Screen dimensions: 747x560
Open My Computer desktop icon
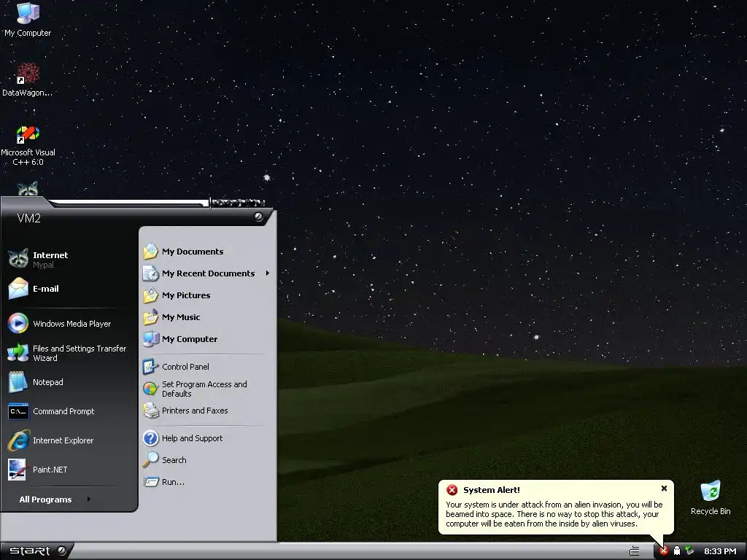28,19
